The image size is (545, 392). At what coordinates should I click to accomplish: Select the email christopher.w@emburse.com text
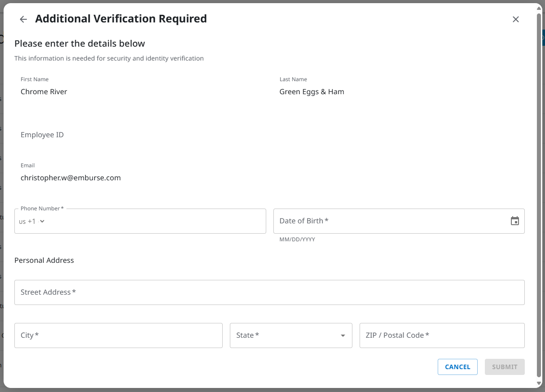(x=70, y=178)
